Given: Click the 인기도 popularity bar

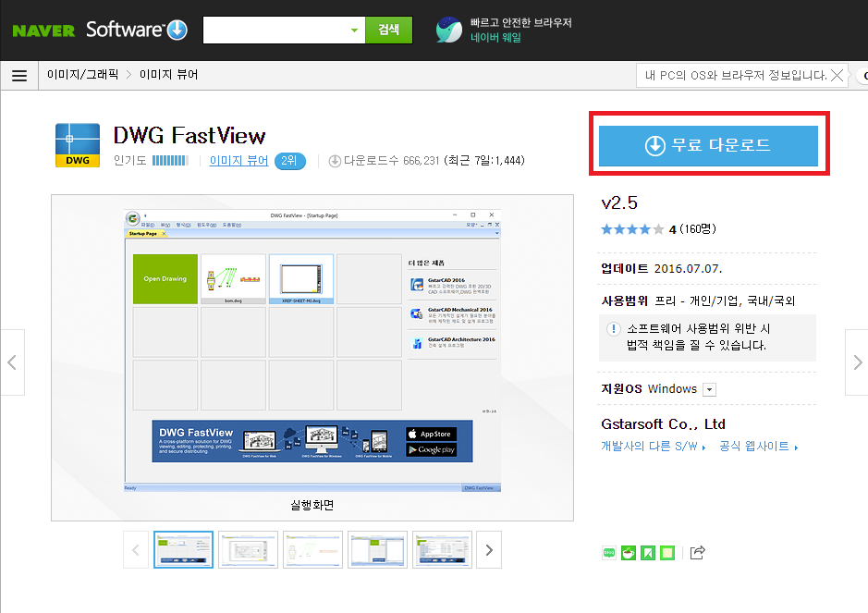Looking at the screenshot, I should pos(170,161).
